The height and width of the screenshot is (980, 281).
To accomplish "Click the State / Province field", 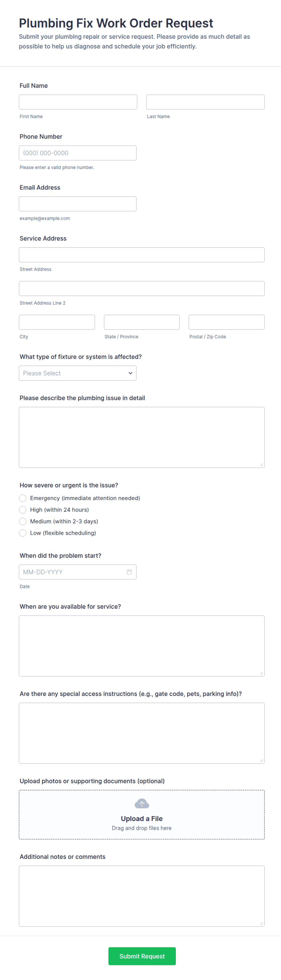I will coord(142,322).
